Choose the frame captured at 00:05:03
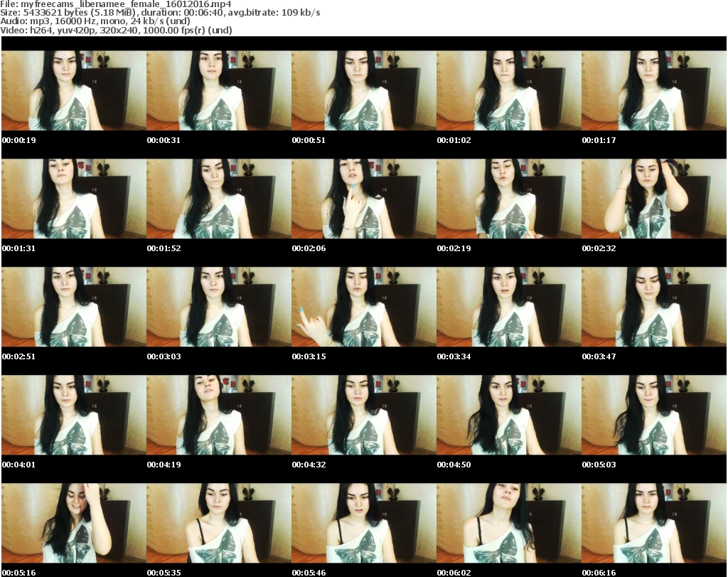Screen dimensions: 728x577 tap(654, 415)
